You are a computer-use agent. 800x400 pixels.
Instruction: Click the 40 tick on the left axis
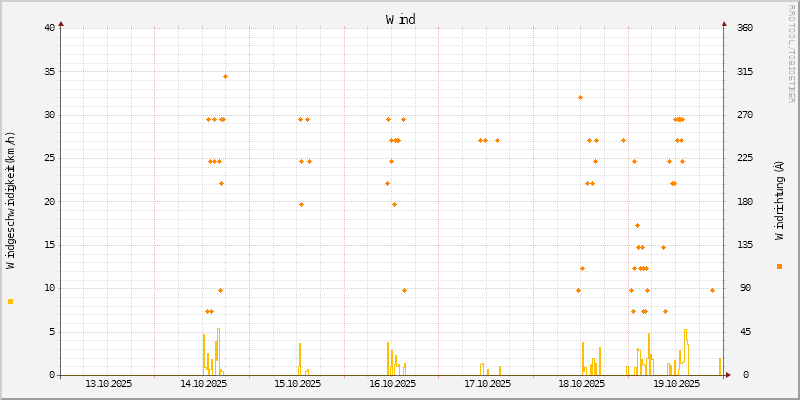tap(50, 27)
